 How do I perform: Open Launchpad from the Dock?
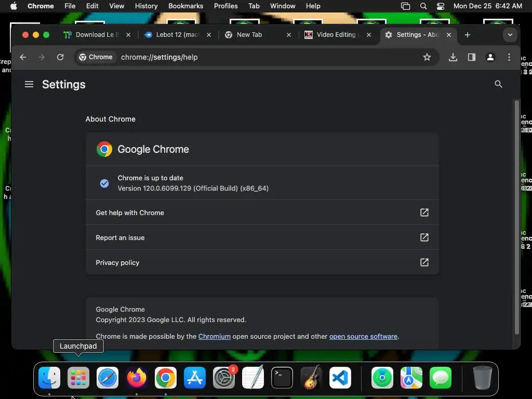tap(78, 378)
